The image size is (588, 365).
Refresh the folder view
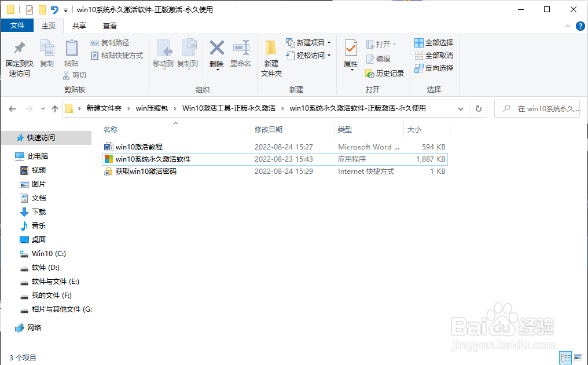pyautogui.click(x=478, y=109)
